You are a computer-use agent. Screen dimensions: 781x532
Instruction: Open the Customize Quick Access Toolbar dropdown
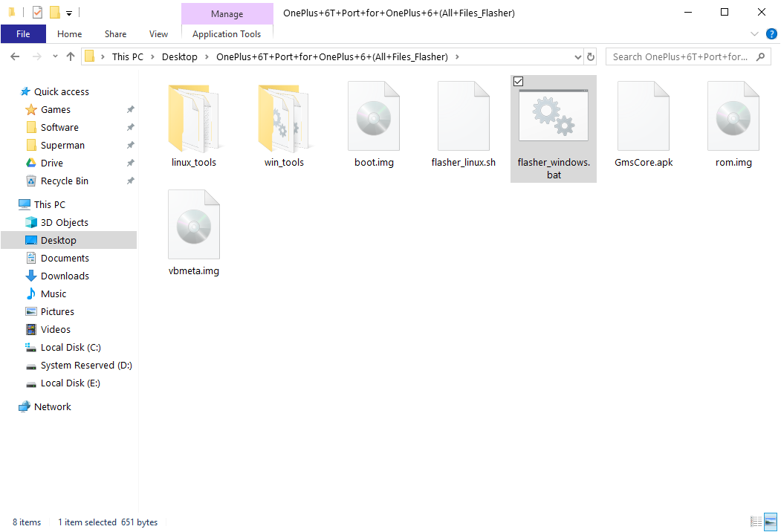pos(69,13)
